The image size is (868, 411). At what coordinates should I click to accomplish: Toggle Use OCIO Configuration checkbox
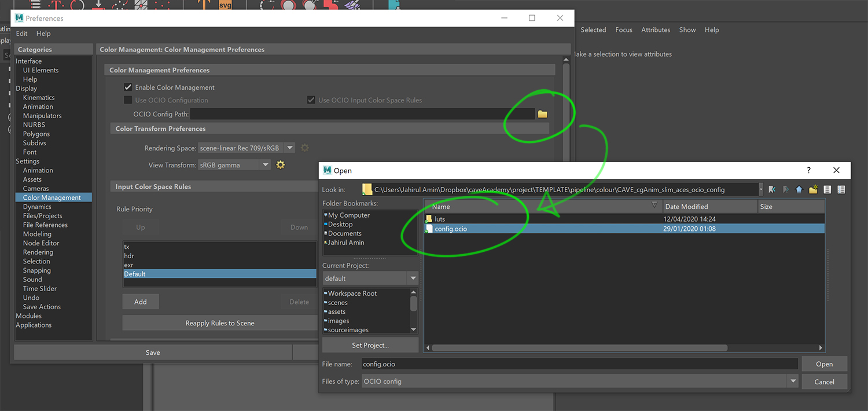point(128,100)
